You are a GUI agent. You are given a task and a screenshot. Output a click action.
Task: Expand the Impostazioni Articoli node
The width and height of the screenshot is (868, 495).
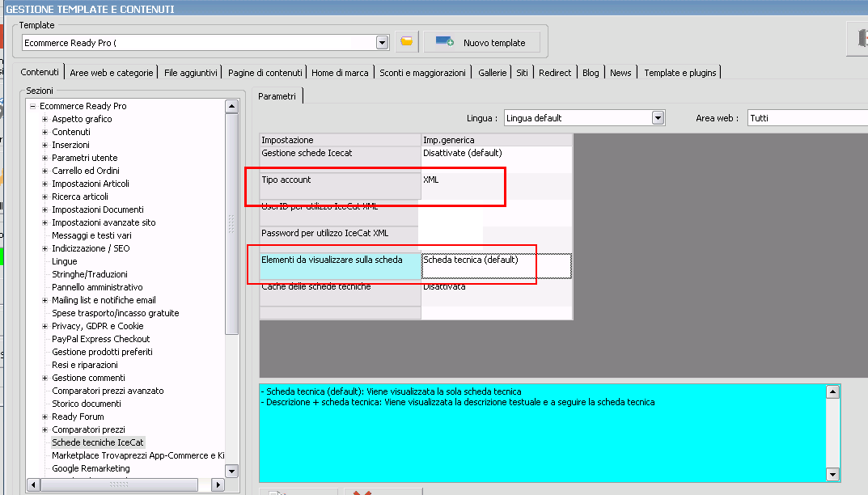pyautogui.click(x=44, y=184)
